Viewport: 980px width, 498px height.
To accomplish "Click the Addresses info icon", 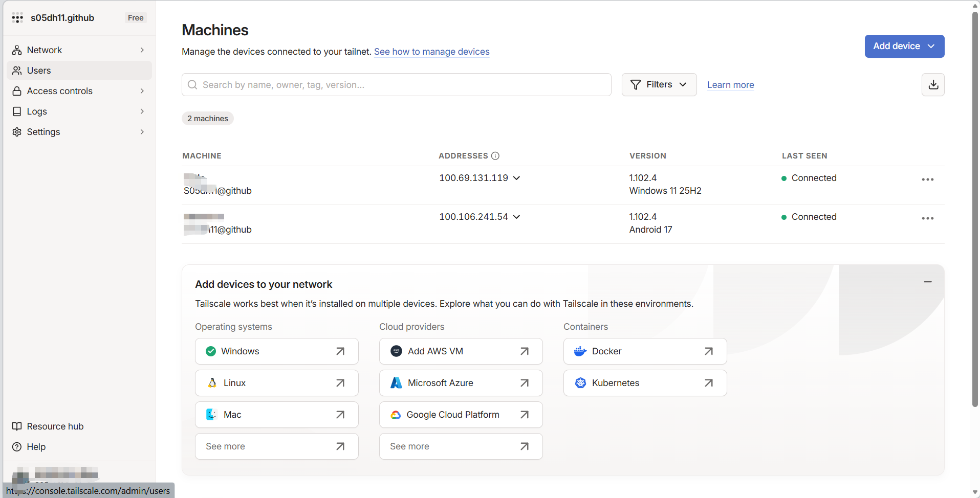I will [x=495, y=156].
